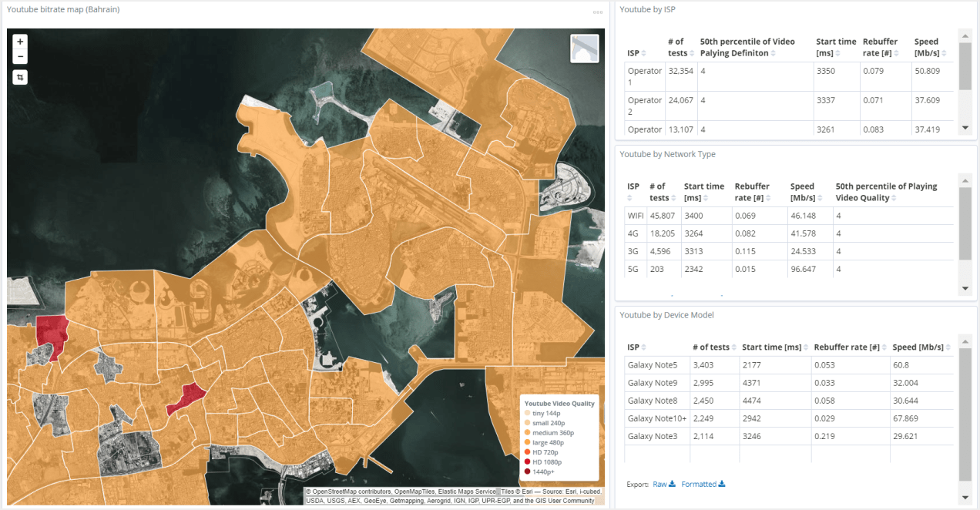980x510 pixels.
Task: Sort the Youtube by ISP table by ISP
Action: pos(643,53)
